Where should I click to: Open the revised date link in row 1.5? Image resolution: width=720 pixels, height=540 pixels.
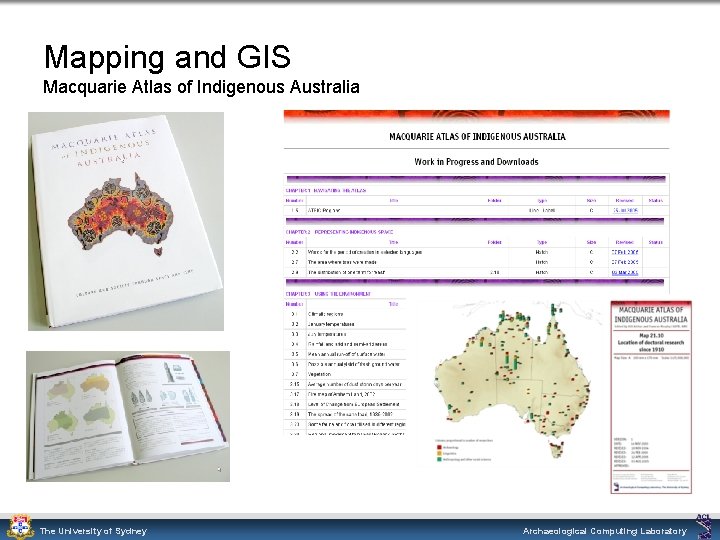point(625,210)
